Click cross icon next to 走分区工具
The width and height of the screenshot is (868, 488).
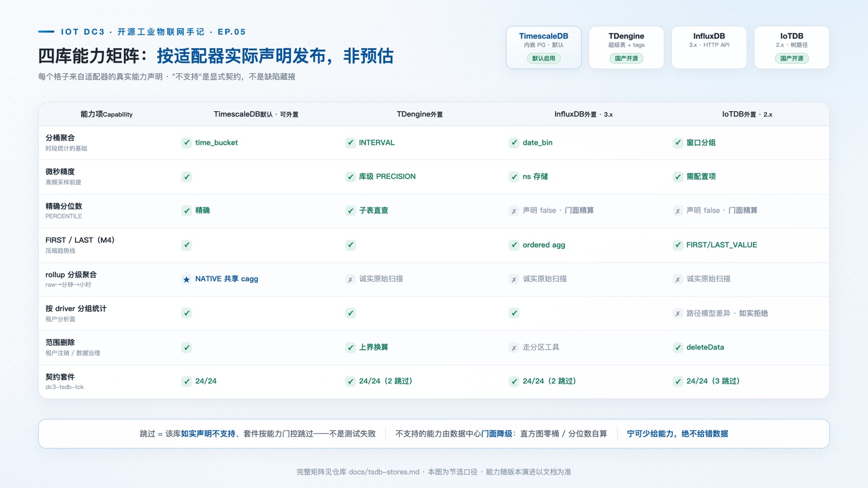514,348
